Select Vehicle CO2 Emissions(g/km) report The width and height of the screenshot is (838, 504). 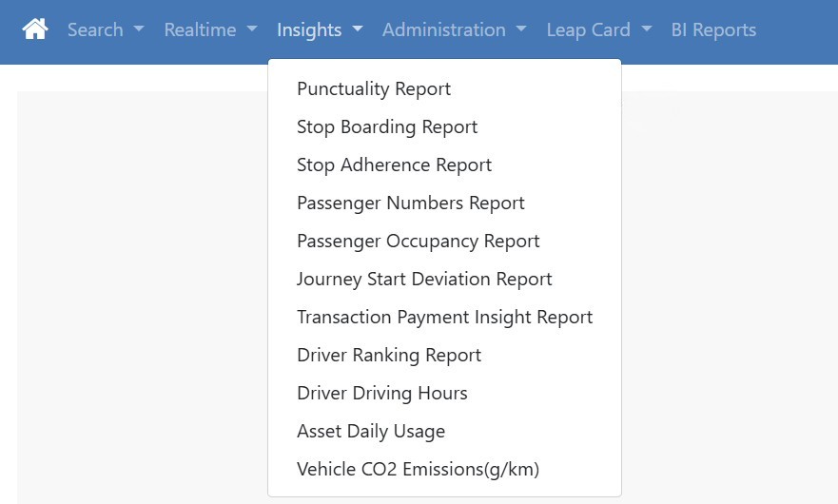click(x=419, y=469)
